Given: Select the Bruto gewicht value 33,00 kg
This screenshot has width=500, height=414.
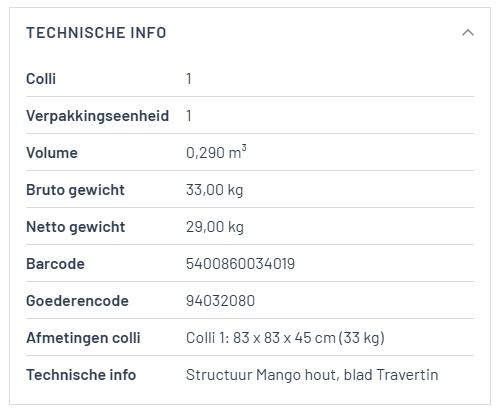Looking at the screenshot, I should pos(214,190).
